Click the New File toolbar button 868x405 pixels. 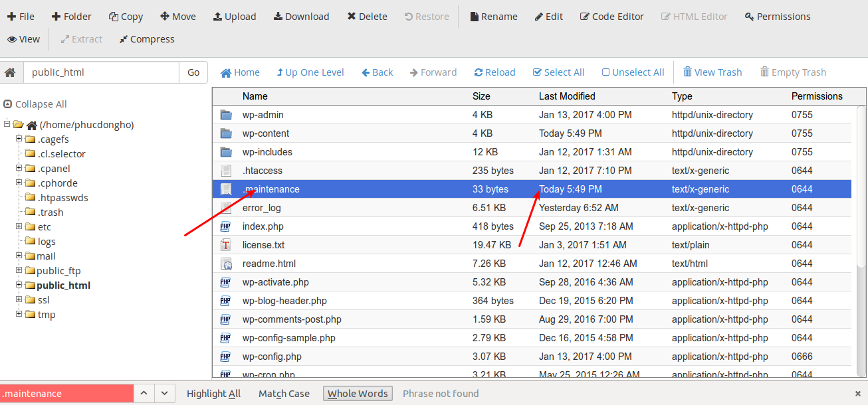(21, 17)
